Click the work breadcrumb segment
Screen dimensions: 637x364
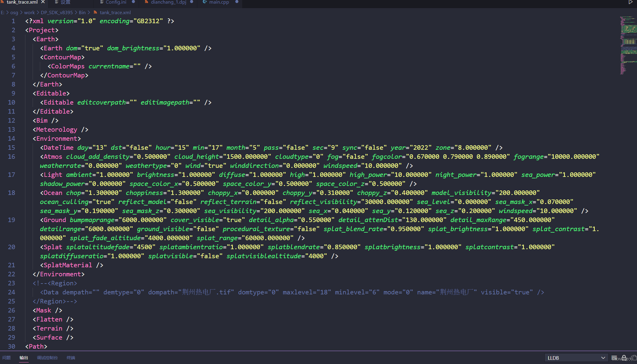[x=30, y=12]
